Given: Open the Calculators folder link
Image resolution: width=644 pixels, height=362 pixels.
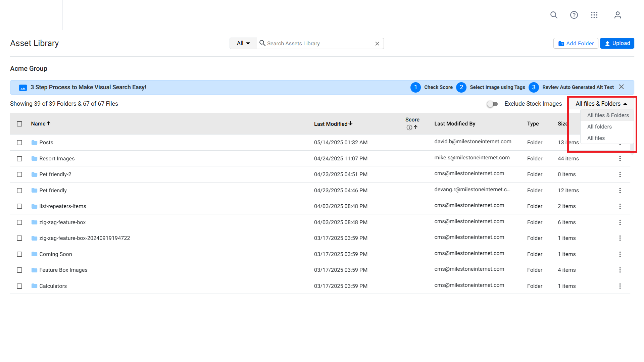Looking at the screenshot, I should click(x=53, y=286).
